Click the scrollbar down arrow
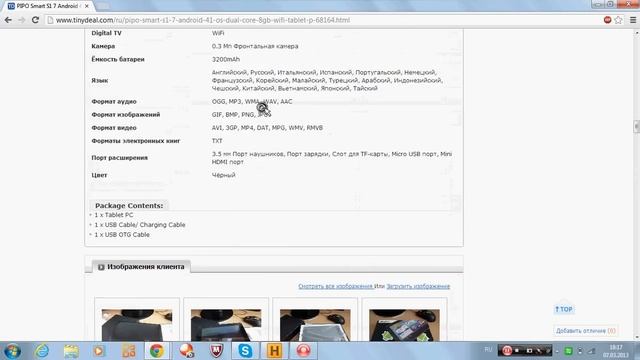This screenshot has width=640, height=360. [636, 338]
